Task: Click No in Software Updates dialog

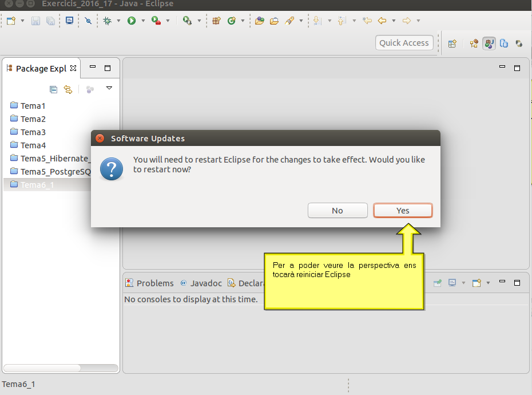Action: pos(338,211)
